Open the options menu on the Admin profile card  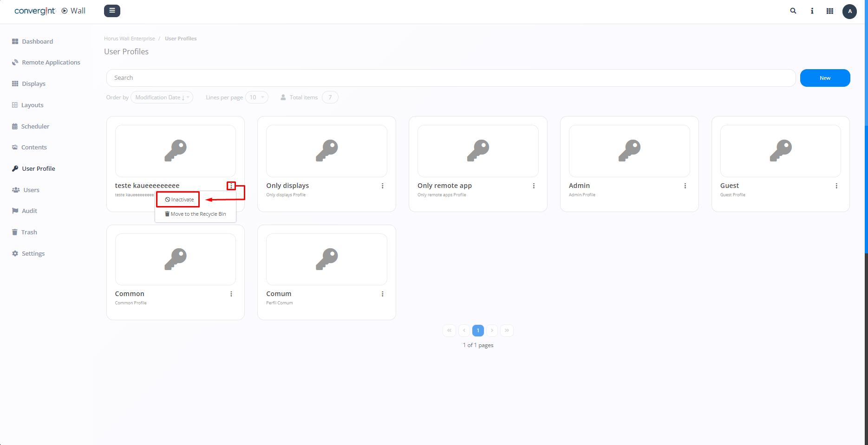pyautogui.click(x=685, y=186)
